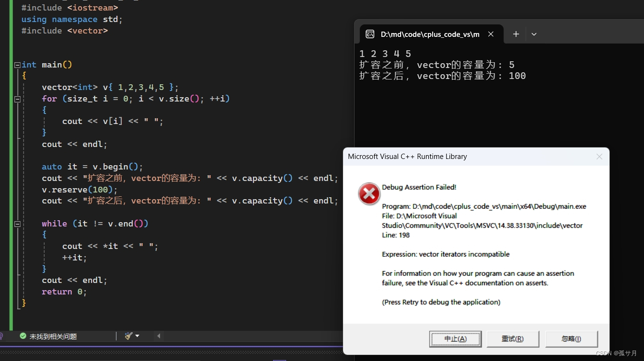
Task: Close the Runtime Library dialog
Action: point(599,157)
